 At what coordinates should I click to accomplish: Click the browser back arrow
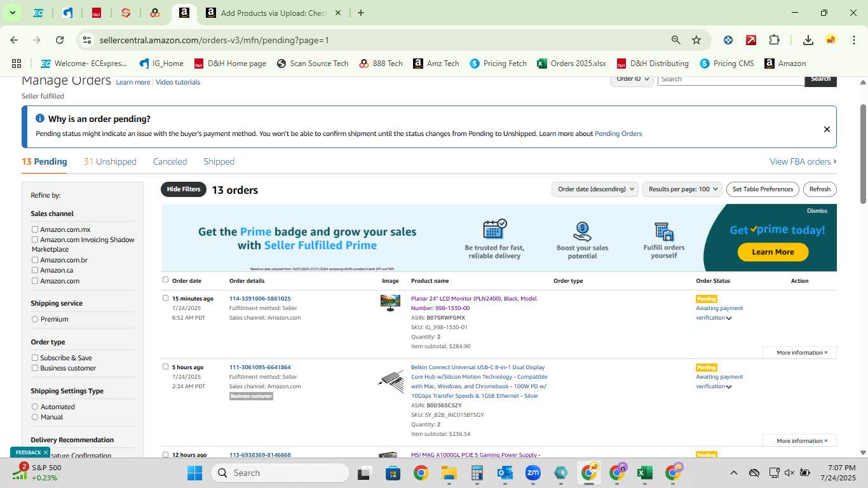(14, 40)
